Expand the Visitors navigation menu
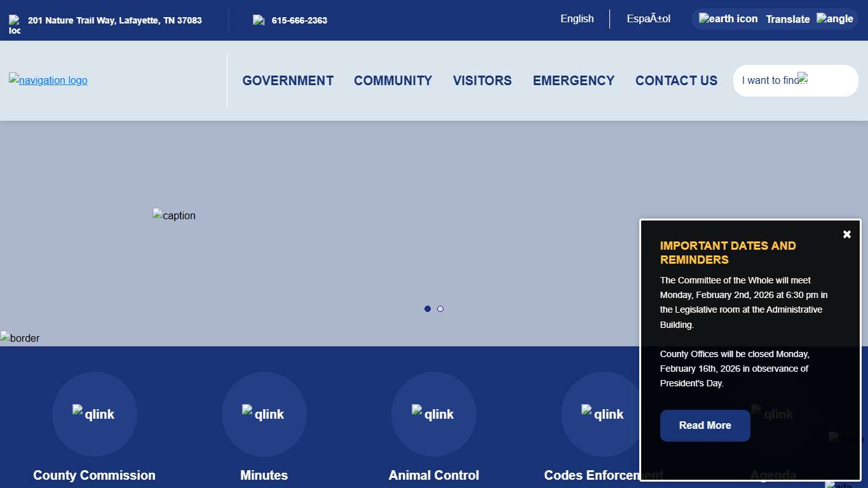The image size is (868, 488). (482, 81)
